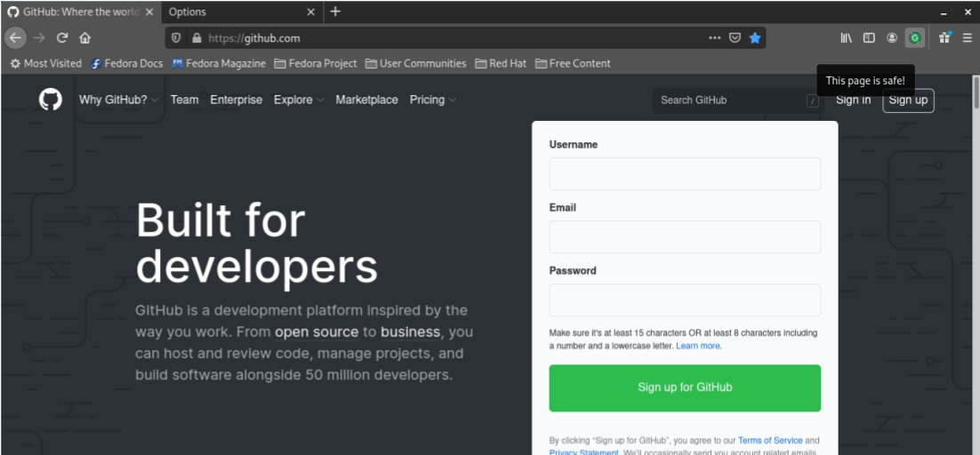Show site security padlock info
The image size is (980, 455).
[197, 38]
